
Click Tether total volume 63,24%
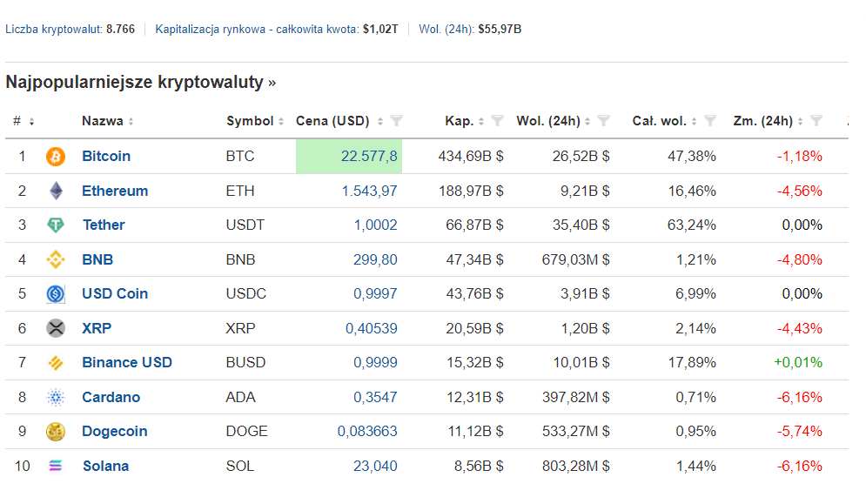(691, 225)
